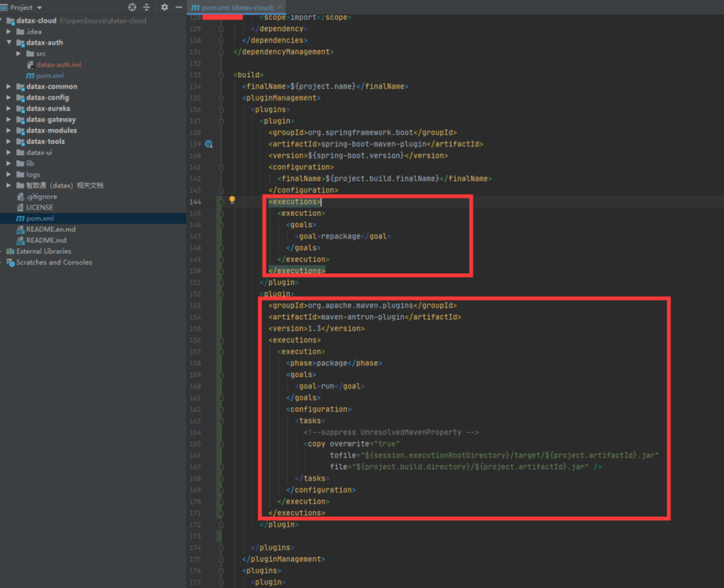
Task: Click the External Libraries icon
Action: coord(10,251)
